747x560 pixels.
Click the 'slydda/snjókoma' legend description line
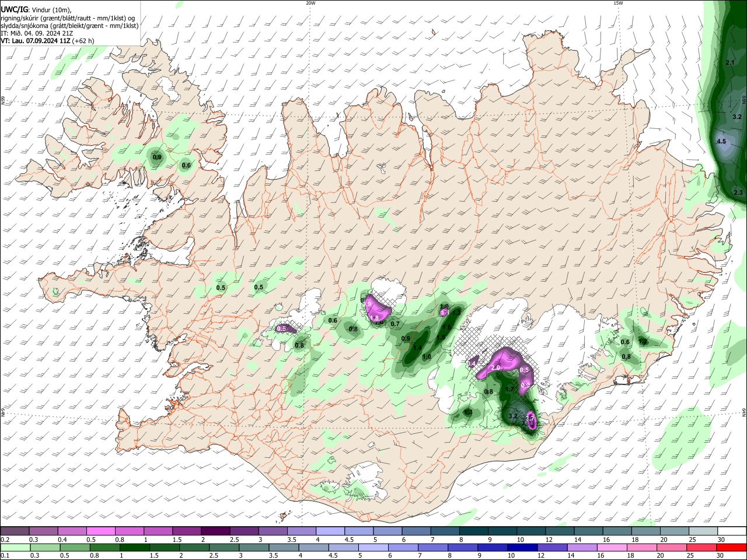coord(69,26)
